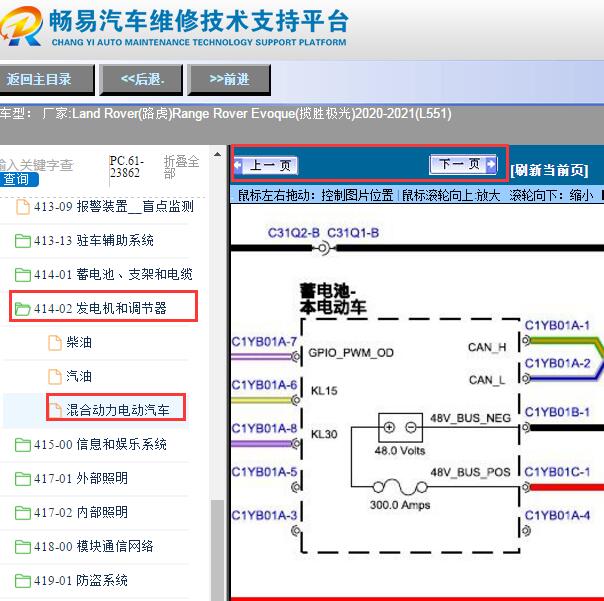
Task: Open next page with 下一页
Action: [463, 165]
